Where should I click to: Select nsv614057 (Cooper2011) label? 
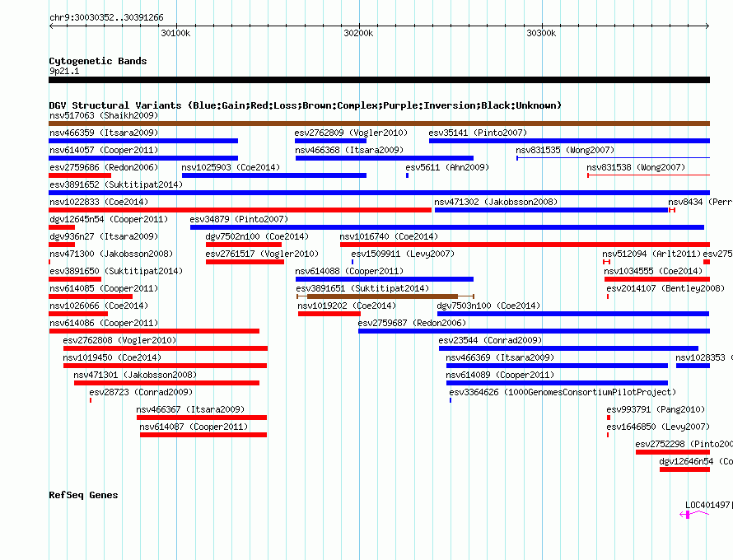coord(104,150)
